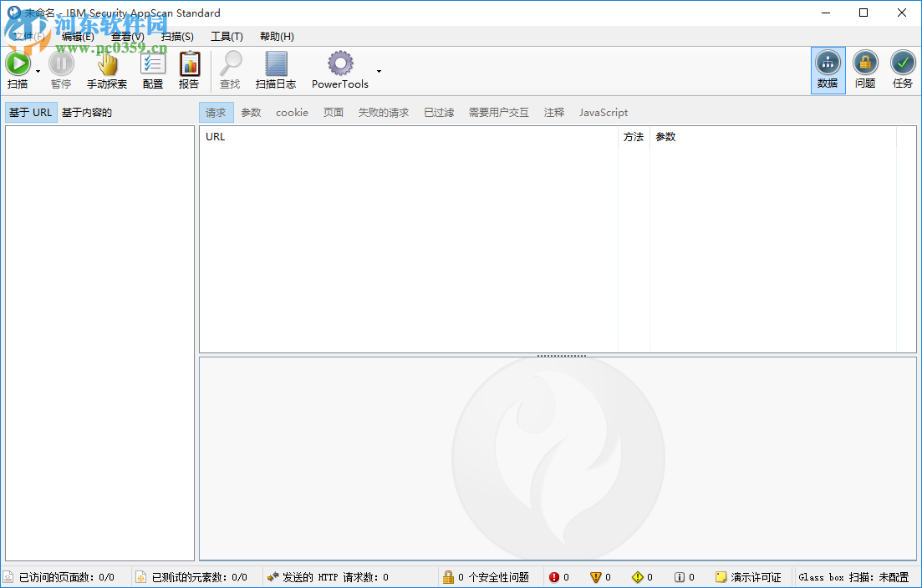
Task: Start a scan with the 扫描 icon
Action: [18, 63]
